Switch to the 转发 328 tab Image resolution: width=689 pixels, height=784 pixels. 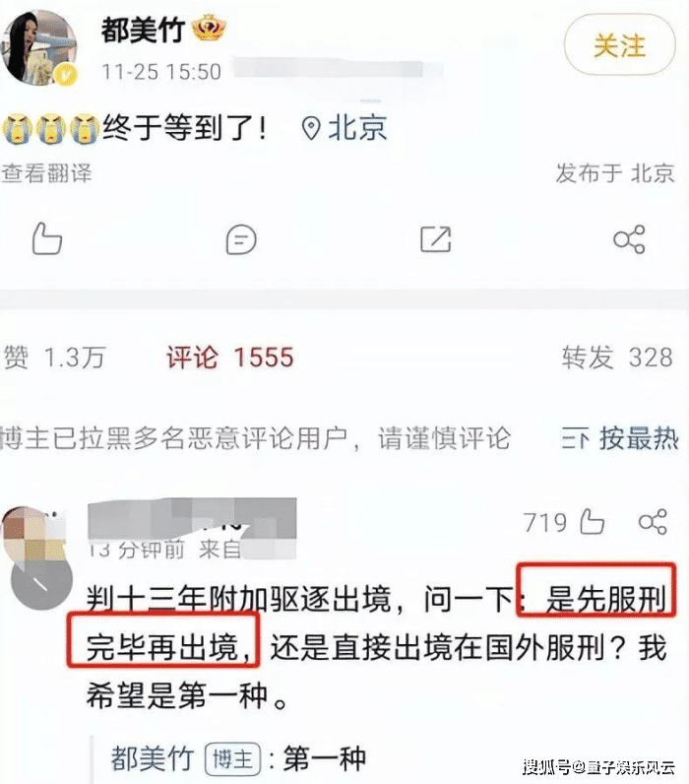tap(617, 357)
